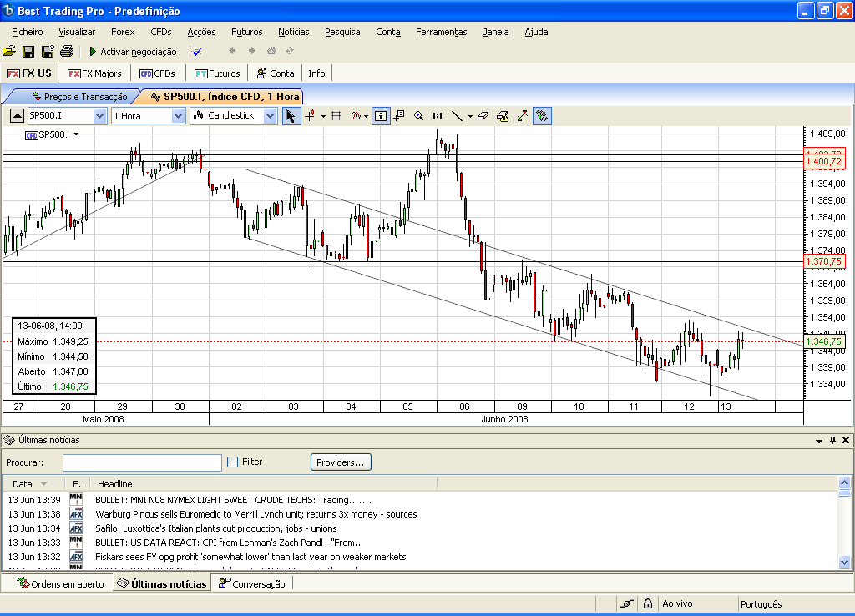Screen dimensions: 855x616
Task: Open the Fiskars sees FY opg profit headline
Action: coord(250,557)
